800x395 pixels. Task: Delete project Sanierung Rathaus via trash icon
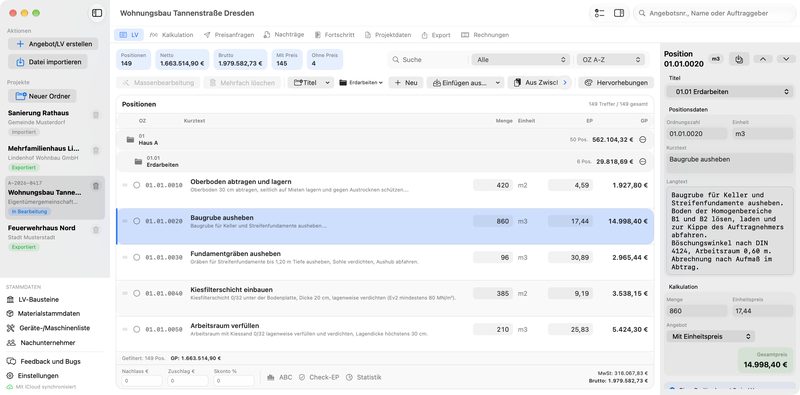coord(96,115)
